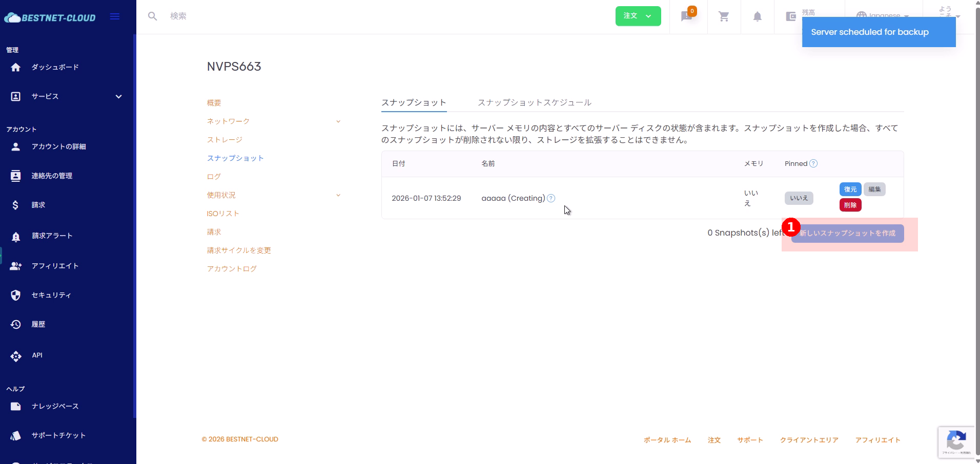This screenshot has height=464, width=980.
Task: Switch to スナップショットスケジュール tab
Action: [x=534, y=102]
